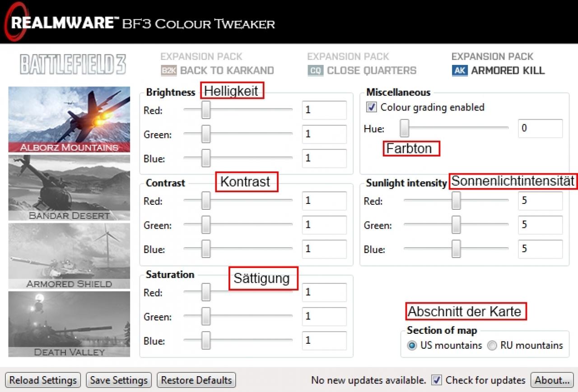Click the Saturation Blue value field
This screenshot has width=578, height=392.
[324, 341]
